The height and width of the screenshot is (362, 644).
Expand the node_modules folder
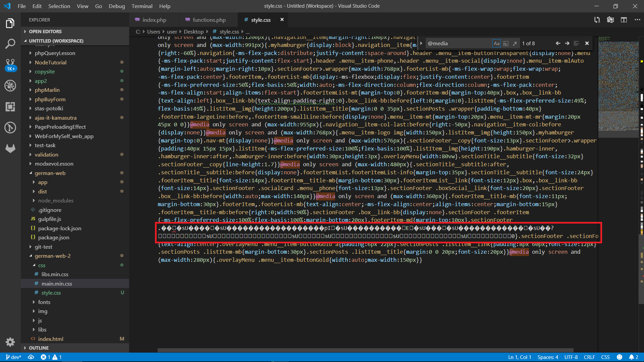click(75, 200)
